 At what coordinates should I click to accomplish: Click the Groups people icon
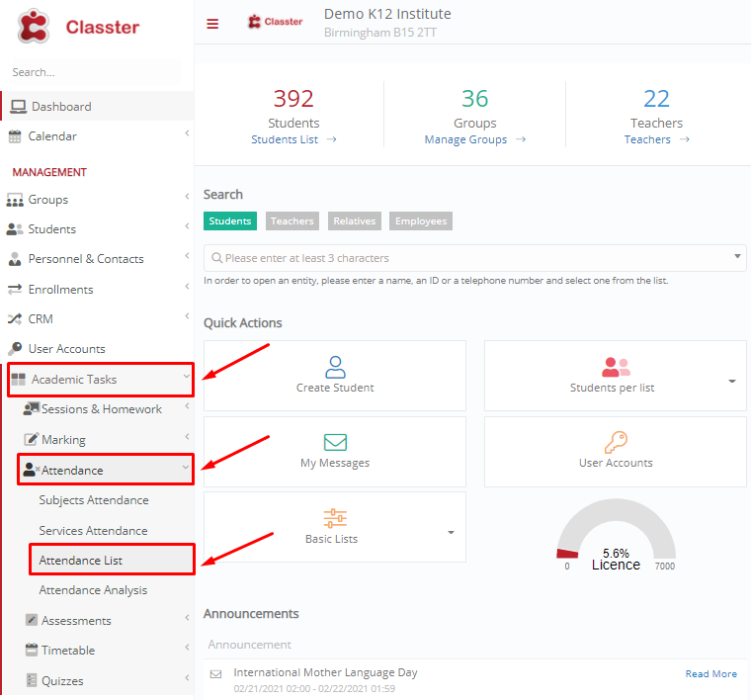[15, 200]
